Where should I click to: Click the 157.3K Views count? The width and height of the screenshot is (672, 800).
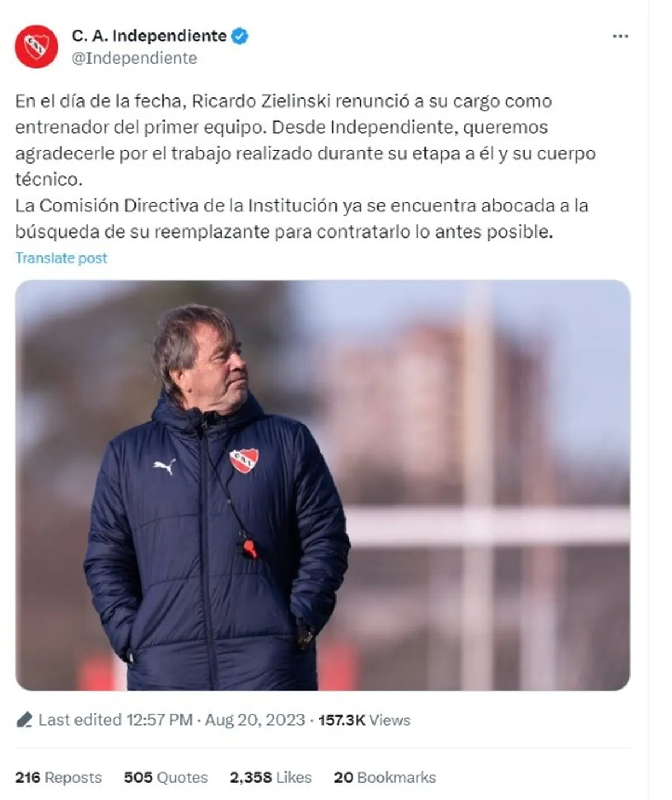pyautogui.click(x=364, y=720)
